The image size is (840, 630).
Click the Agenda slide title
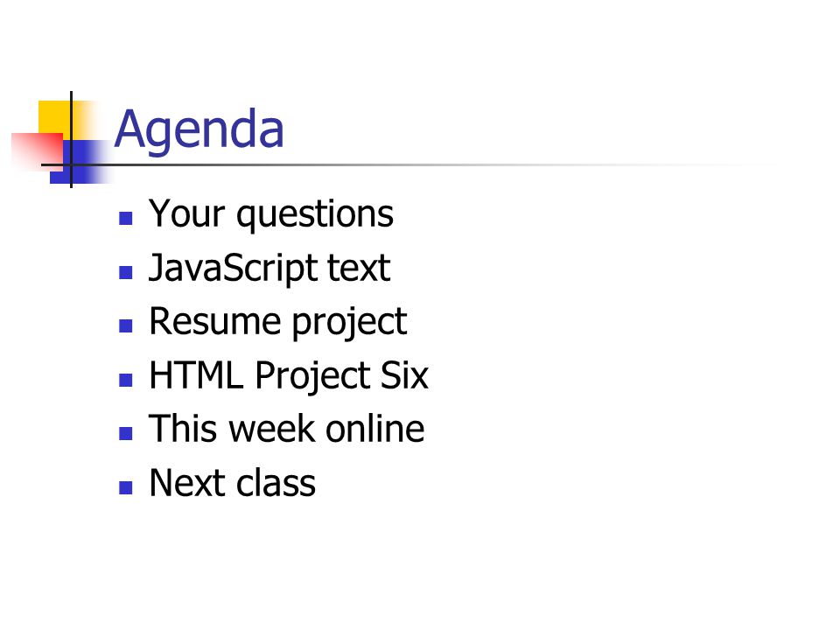[199, 129]
